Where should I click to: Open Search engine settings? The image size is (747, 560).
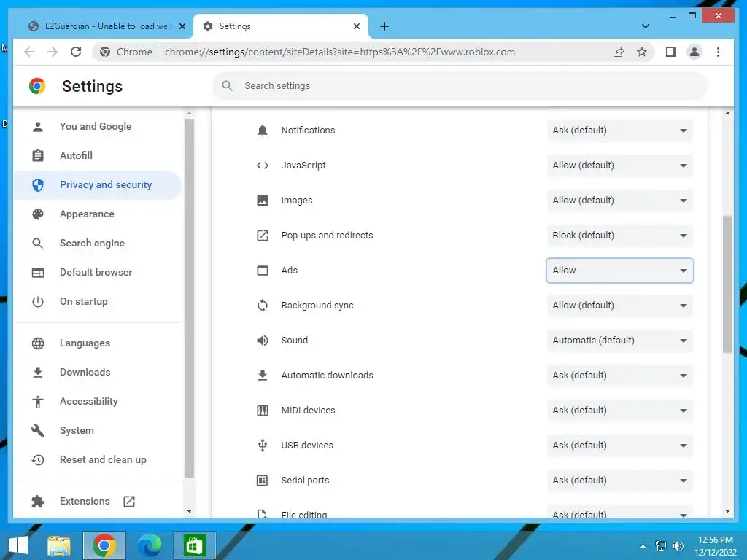97,244
